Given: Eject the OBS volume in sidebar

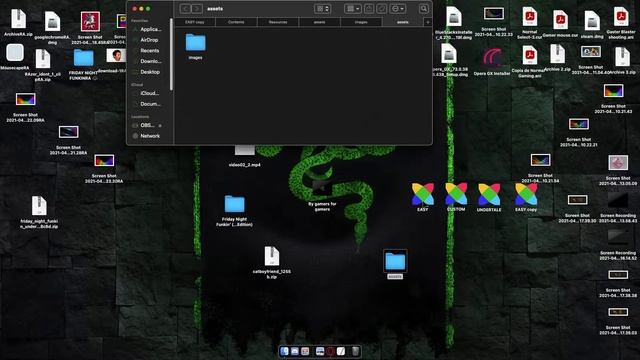Looking at the screenshot, I should [x=160, y=126].
